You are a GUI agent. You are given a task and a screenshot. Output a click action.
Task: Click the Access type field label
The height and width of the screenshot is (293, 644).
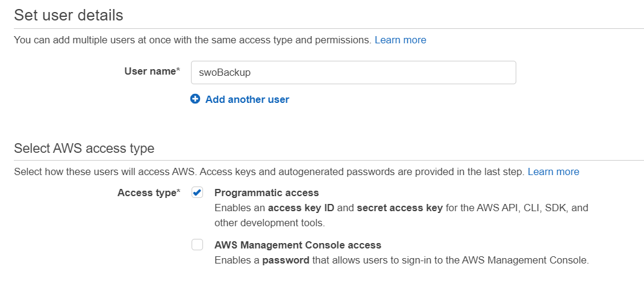point(148,193)
